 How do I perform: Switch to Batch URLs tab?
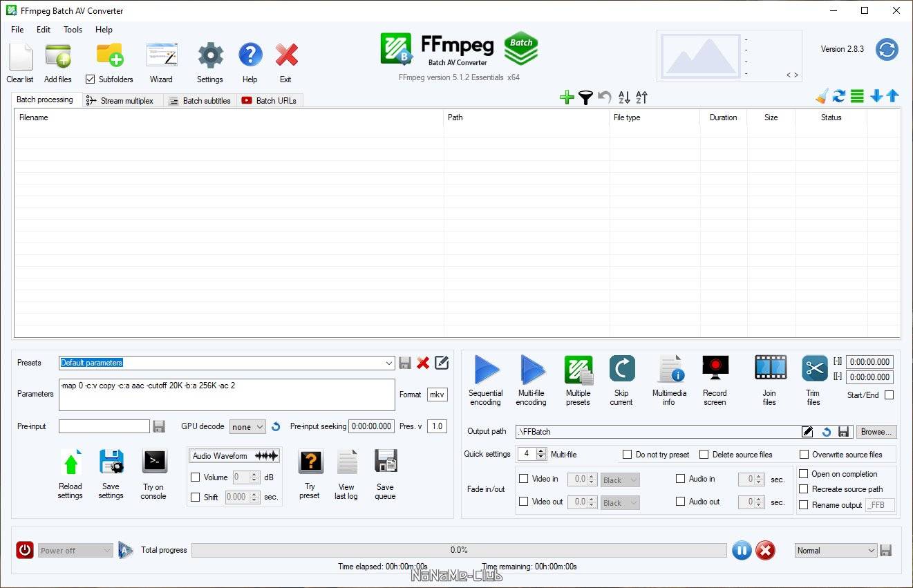click(x=269, y=101)
